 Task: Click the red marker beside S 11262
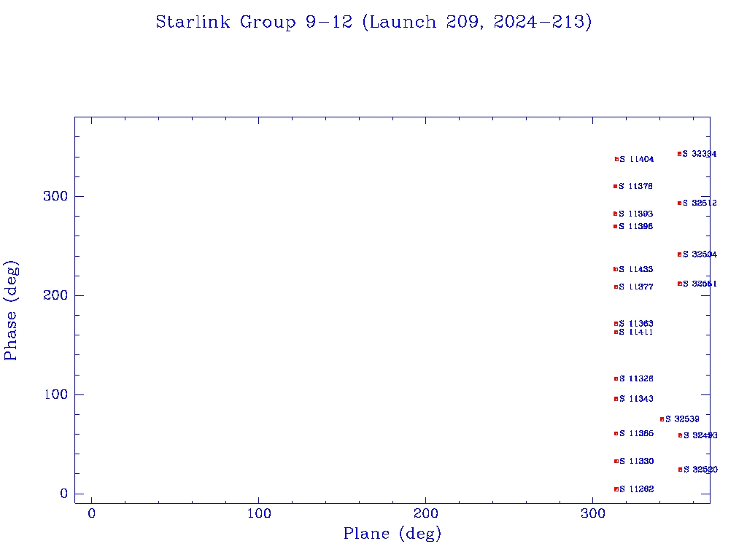(x=616, y=489)
